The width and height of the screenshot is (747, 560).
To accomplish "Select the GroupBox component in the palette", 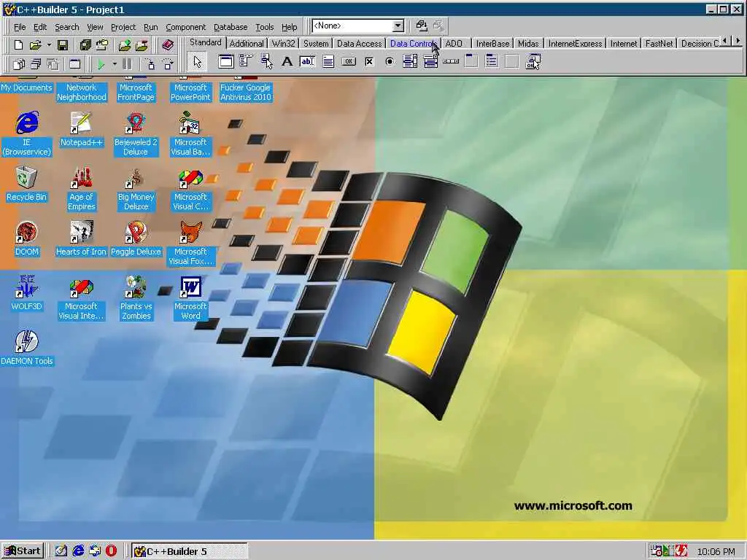I will 471,61.
